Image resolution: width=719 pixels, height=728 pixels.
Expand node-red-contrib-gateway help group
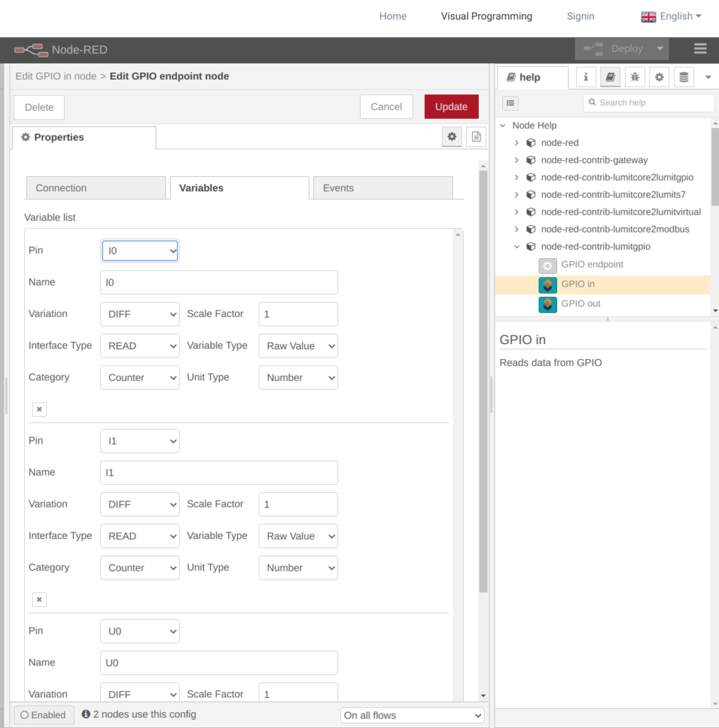click(517, 160)
